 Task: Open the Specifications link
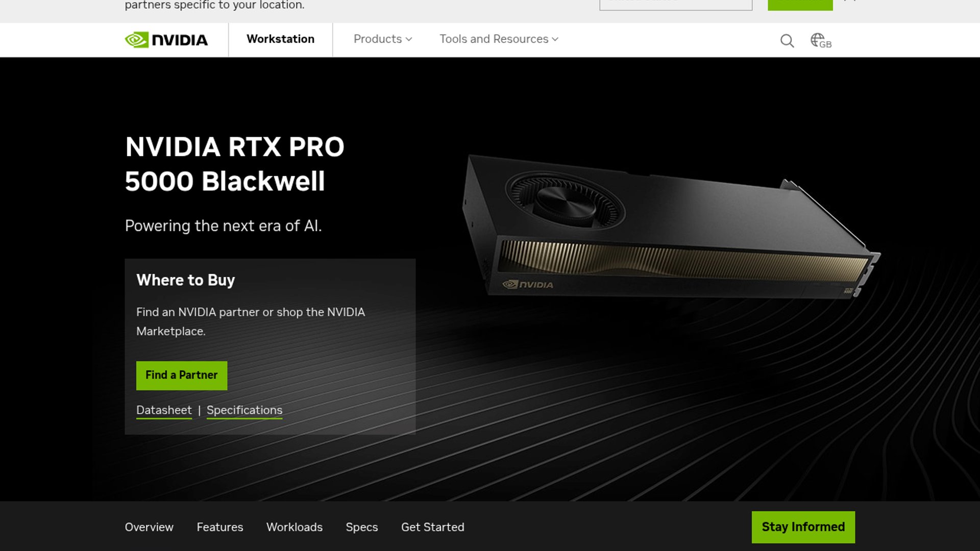pos(244,410)
